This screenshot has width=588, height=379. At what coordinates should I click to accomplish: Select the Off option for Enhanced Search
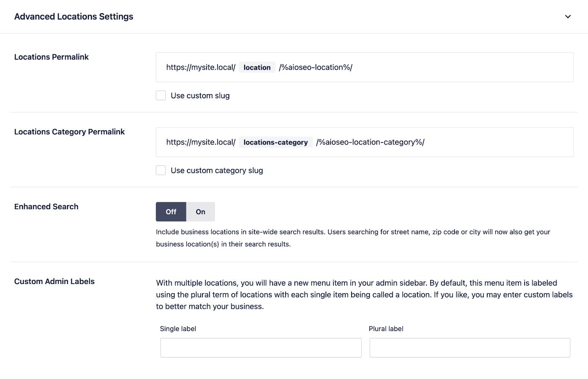[x=171, y=212]
